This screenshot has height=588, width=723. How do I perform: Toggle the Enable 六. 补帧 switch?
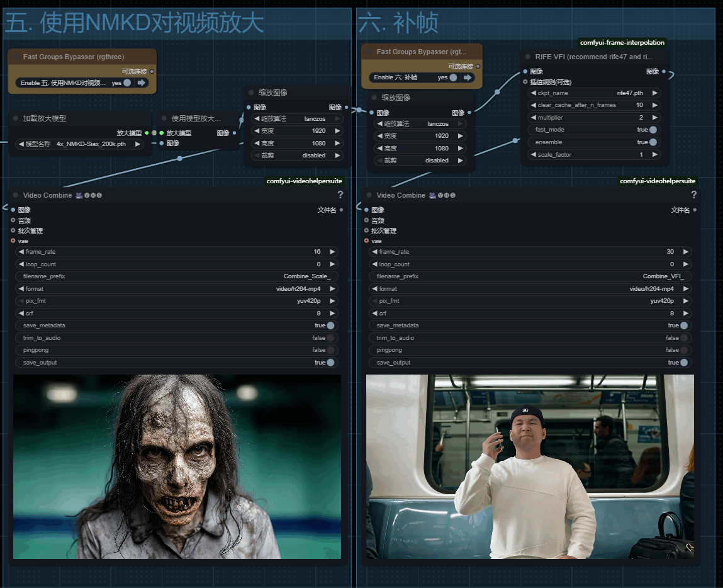(452, 77)
